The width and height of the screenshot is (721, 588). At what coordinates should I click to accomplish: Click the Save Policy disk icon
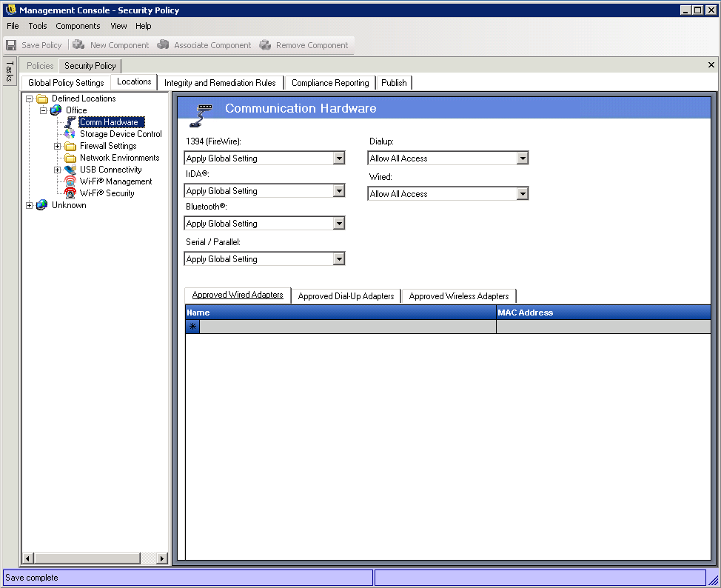(11, 45)
